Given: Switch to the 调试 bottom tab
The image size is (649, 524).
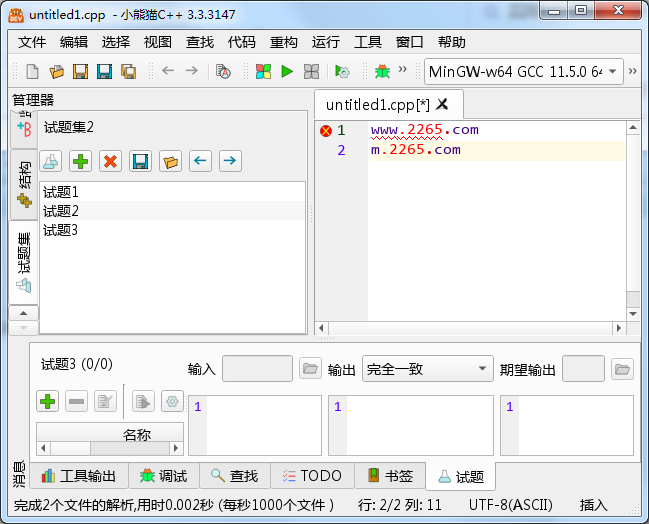Looking at the screenshot, I should [163, 476].
